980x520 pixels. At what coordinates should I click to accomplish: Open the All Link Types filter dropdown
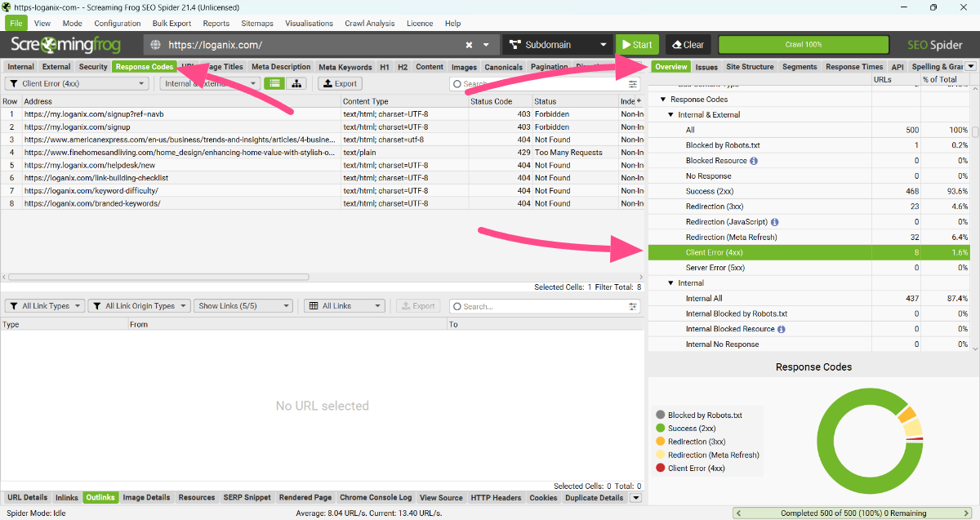point(44,306)
